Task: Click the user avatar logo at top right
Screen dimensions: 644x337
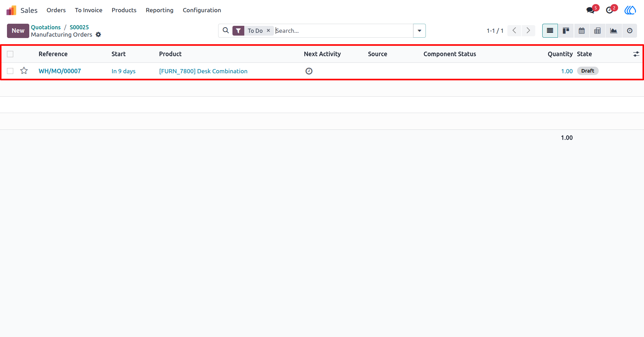Action: pos(630,10)
